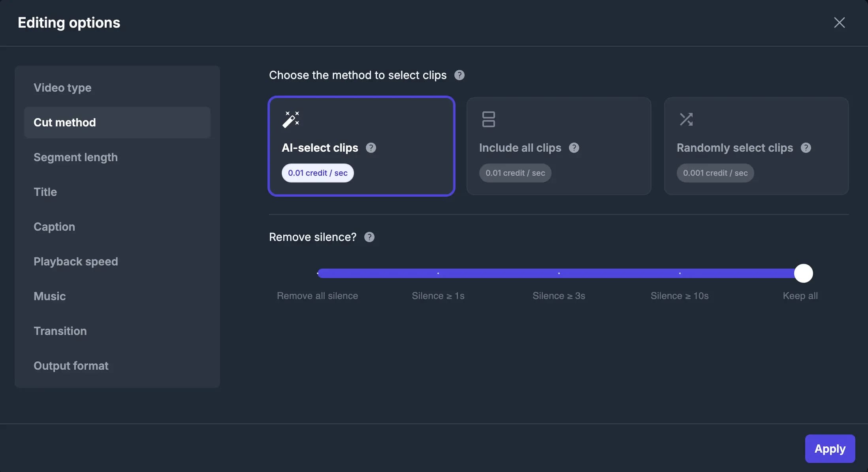Switch to the Video type section
The width and height of the screenshot is (868, 472).
pos(62,88)
